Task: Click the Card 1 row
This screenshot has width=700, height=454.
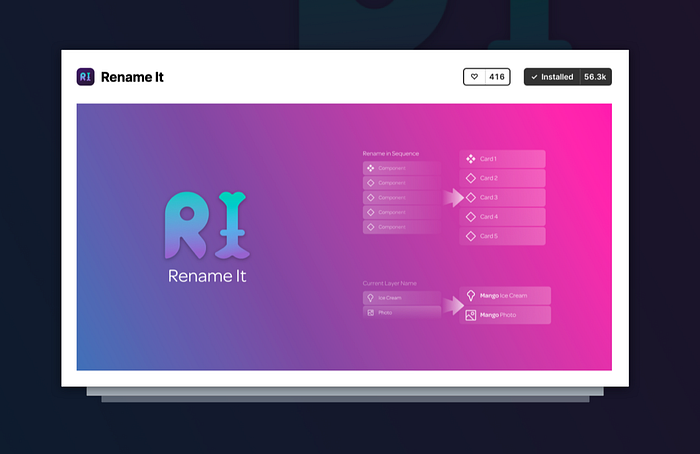Action: pyautogui.click(x=502, y=159)
